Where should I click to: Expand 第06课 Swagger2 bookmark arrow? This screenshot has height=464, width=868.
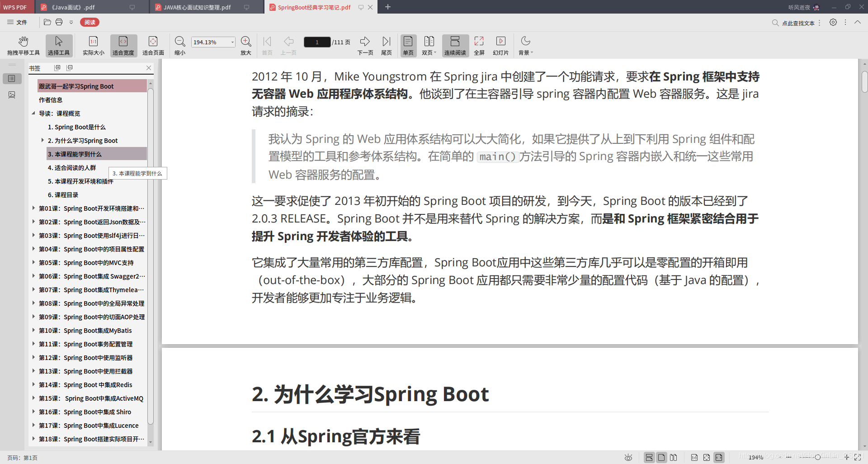33,276
